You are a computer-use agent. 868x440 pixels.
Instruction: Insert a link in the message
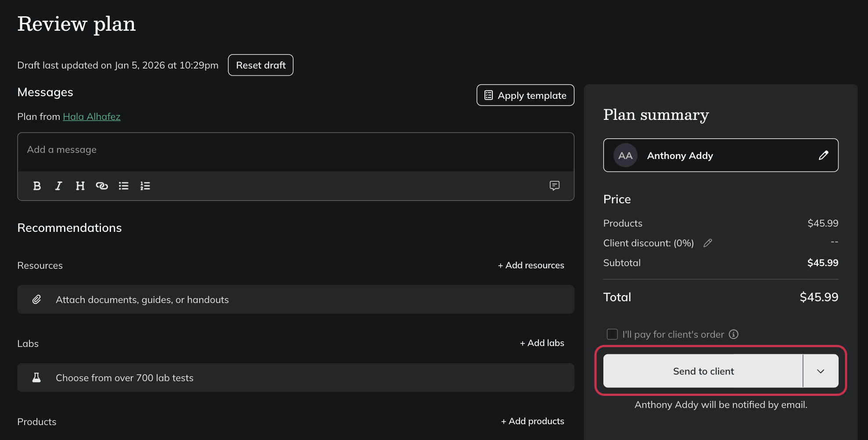pyautogui.click(x=102, y=186)
